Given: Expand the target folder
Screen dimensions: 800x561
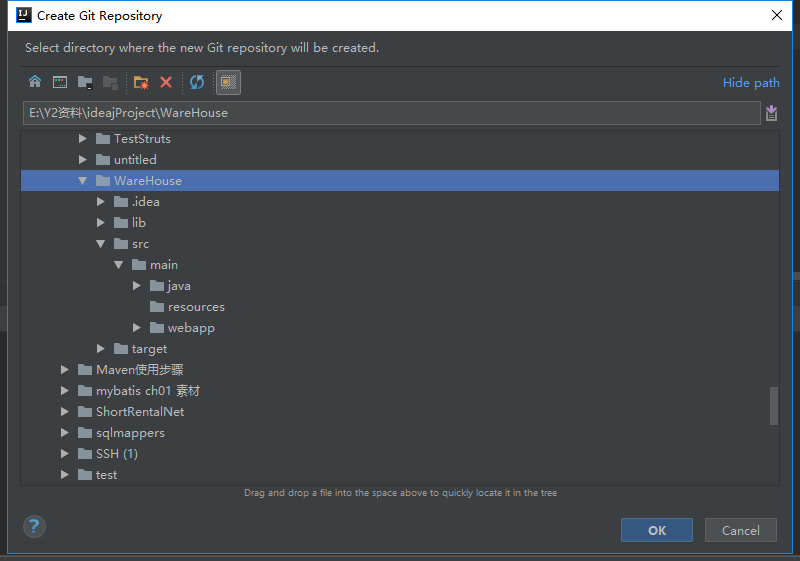Looking at the screenshot, I should [101, 348].
